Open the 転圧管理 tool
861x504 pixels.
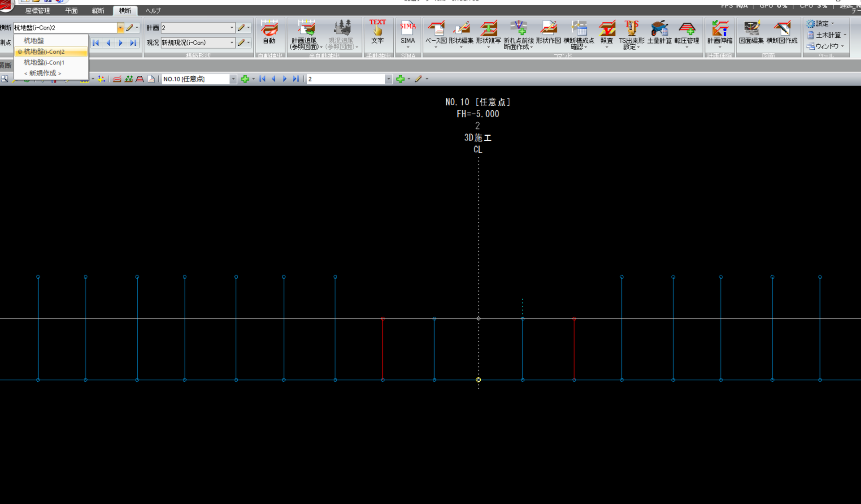(x=687, y=34)
